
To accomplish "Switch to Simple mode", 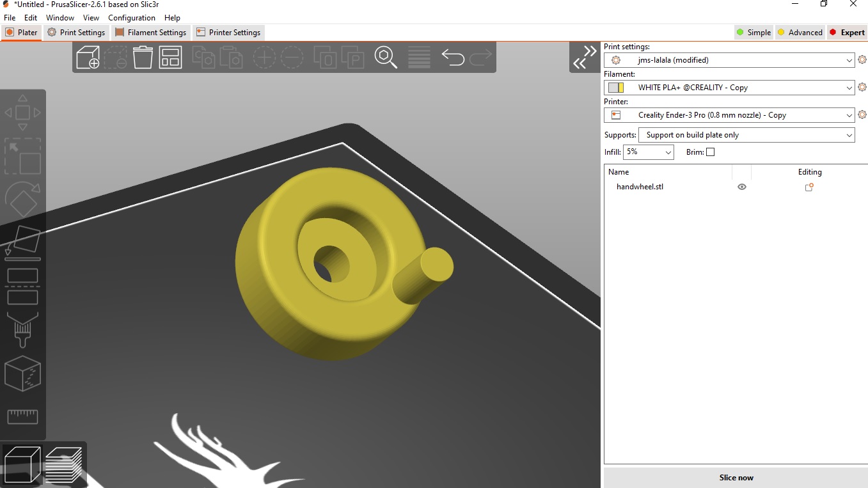I will 753,31.
